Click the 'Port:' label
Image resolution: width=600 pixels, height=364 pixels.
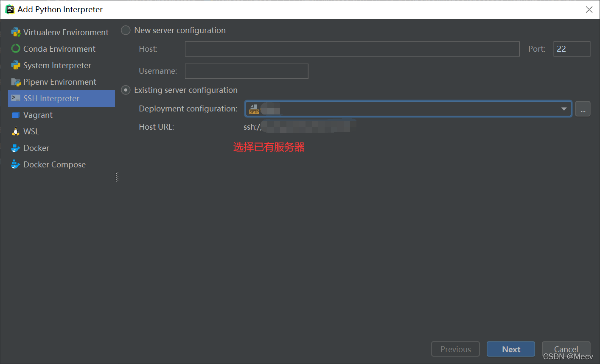(537, 49)
